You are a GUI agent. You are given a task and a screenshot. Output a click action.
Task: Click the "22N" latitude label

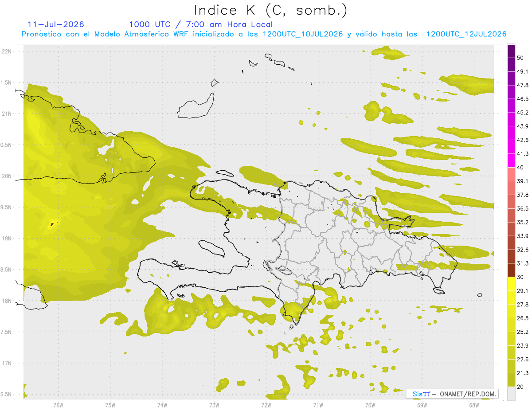[x=7, y=51]
